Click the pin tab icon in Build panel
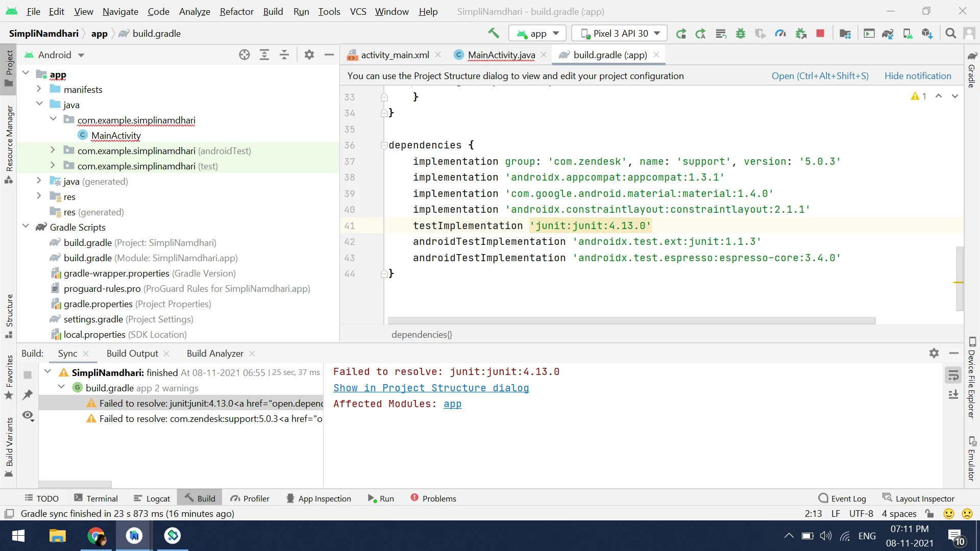 tap(28, 394)
